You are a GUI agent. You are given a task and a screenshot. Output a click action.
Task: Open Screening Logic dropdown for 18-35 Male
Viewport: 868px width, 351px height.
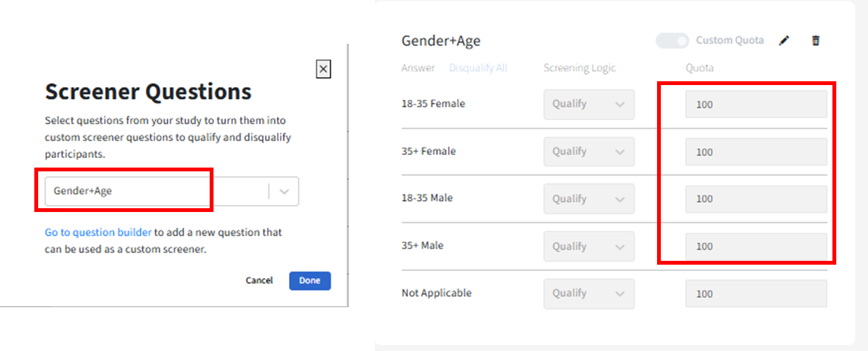click(x=588, y=199)
